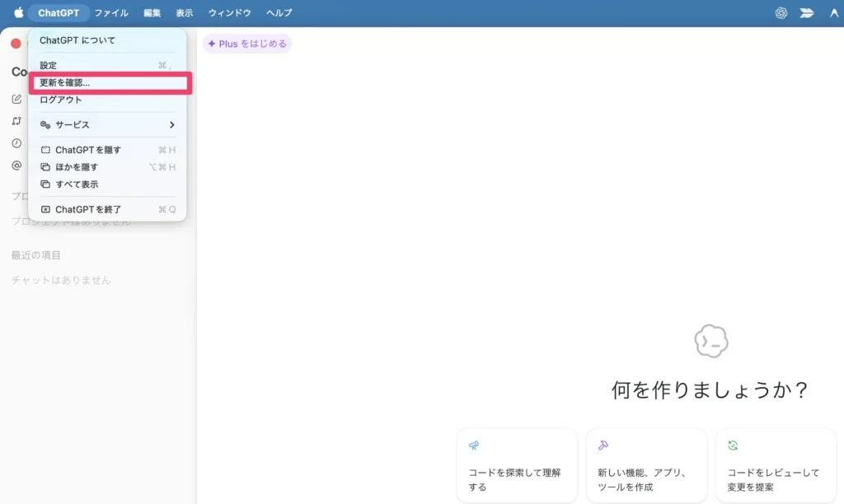844x504 pixels.
Task: Expand the サービス submenu
Action: coord(108,125)
